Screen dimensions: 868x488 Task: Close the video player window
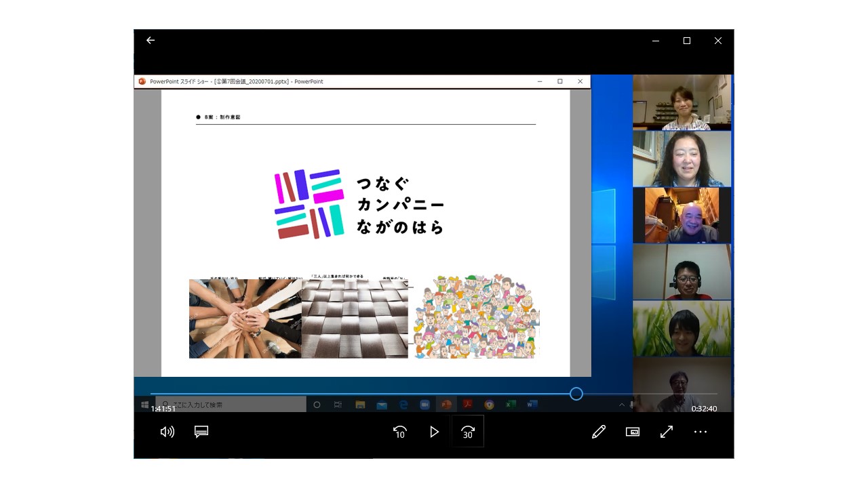tap(718, 41)
